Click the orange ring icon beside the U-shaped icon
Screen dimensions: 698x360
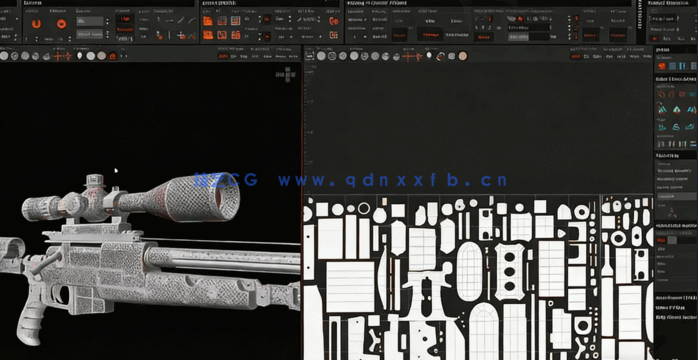[61, 24]
